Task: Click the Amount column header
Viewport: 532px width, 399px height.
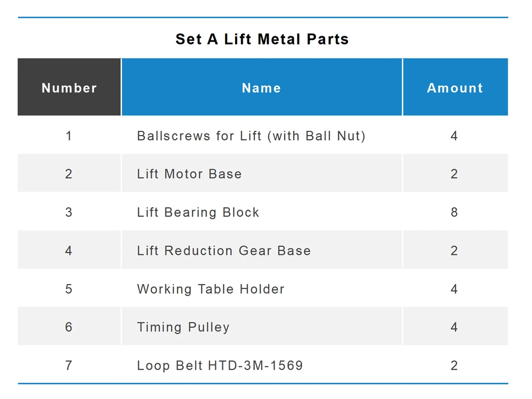Action: tap(455, 87)
